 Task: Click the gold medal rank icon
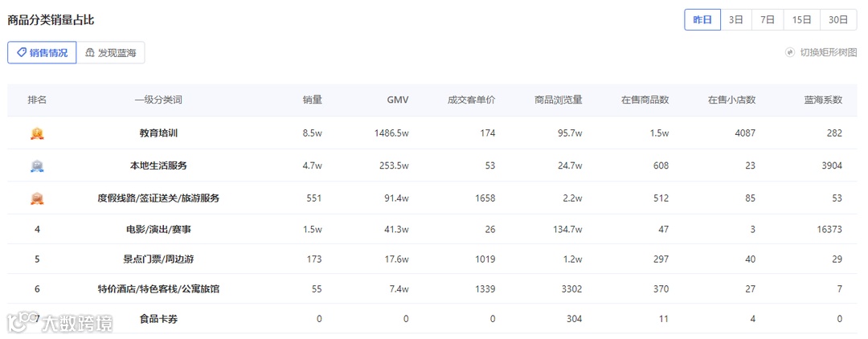[37, 133]
